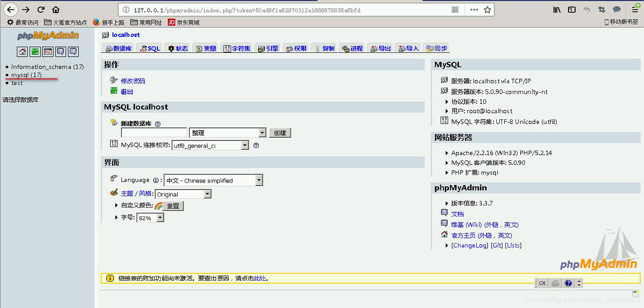The width and height of the screenshot is (644, 308).
Task: Switch to the 权限 tab
Action: coord(295,48)
